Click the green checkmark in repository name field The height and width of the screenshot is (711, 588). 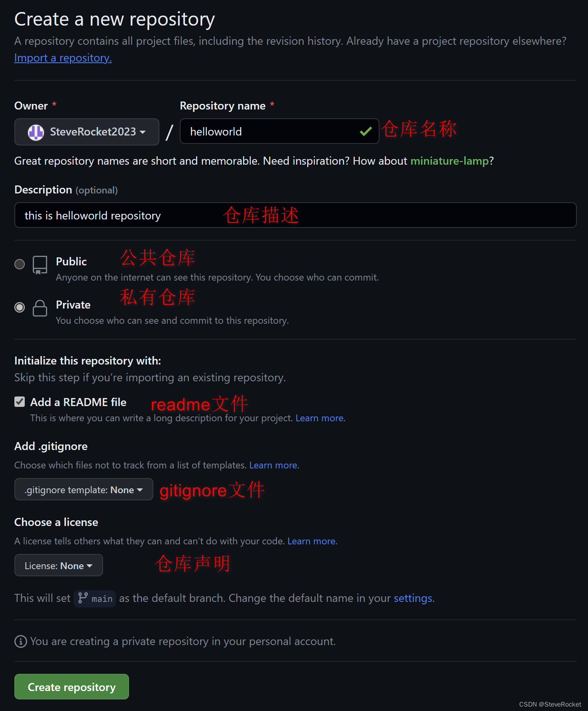(x=366, y=131)
